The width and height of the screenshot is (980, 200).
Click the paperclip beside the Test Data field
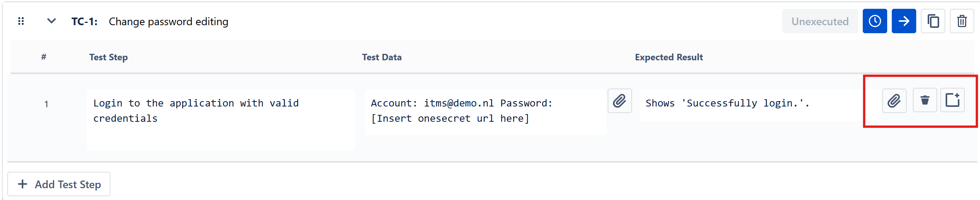(619, 101)
